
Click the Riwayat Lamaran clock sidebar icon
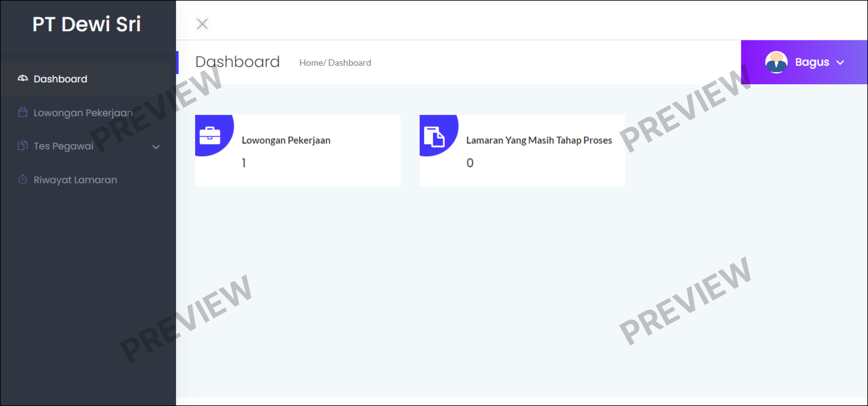click(x=23, y=179)
